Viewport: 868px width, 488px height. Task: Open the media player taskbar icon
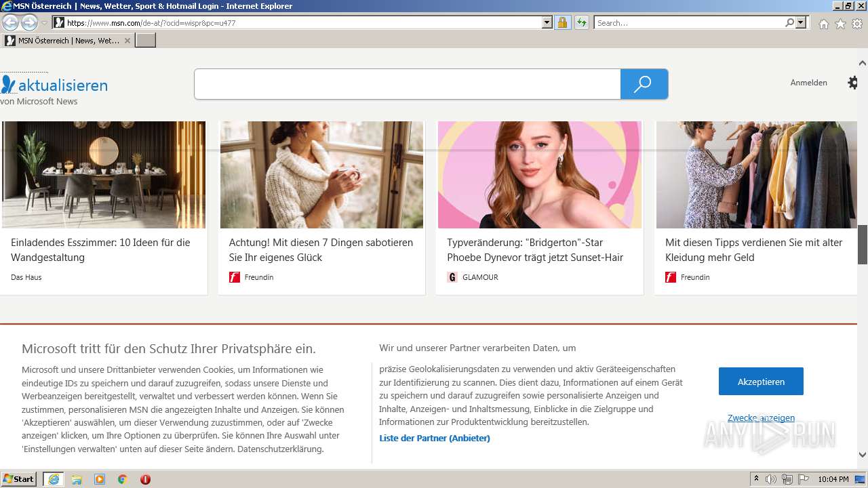[x=100, y=479]
